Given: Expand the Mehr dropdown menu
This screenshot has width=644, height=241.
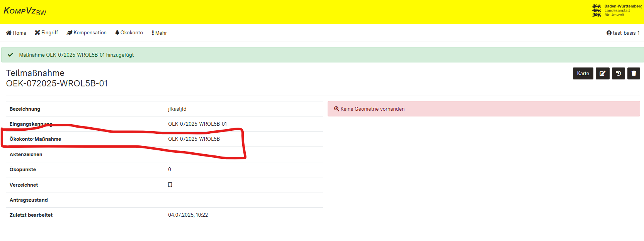Looking at the screenshot, I should pos(160,33).
